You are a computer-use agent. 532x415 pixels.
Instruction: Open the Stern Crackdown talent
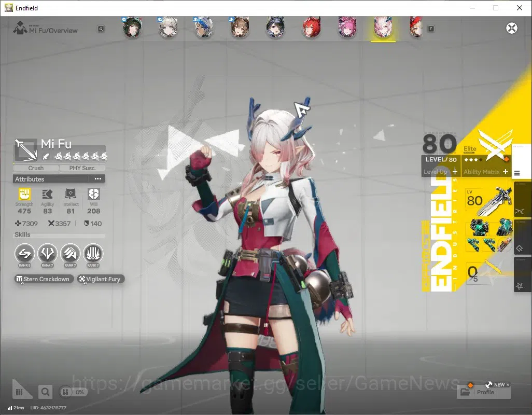[x=44, y=279]
